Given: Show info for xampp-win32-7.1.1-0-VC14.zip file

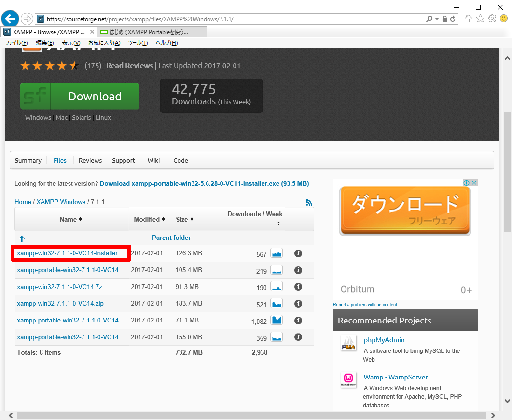Looking at the screenshot, I should pos(298,304).
